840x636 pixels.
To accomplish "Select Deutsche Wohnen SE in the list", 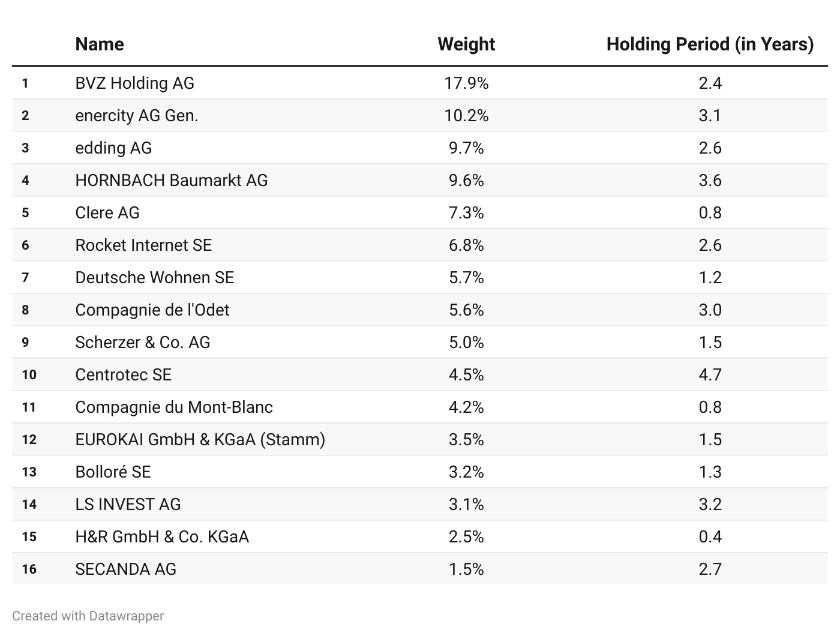I will [155, 277].
